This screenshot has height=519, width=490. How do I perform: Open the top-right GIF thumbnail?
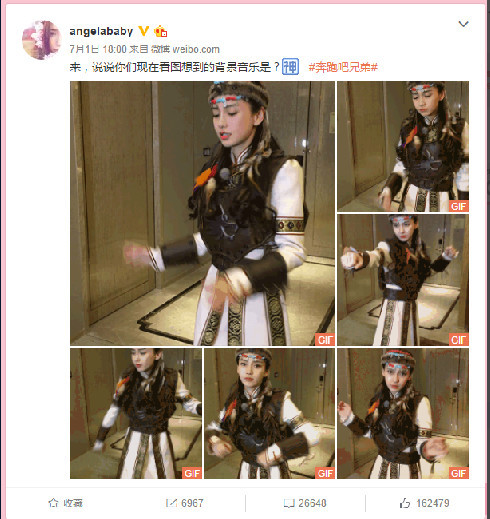[403, 146]
